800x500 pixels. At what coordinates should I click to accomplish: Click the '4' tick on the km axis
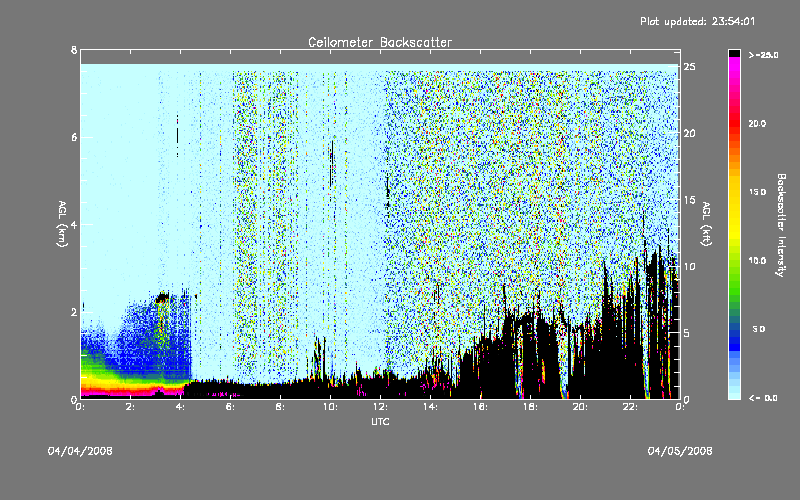point(74,224)
